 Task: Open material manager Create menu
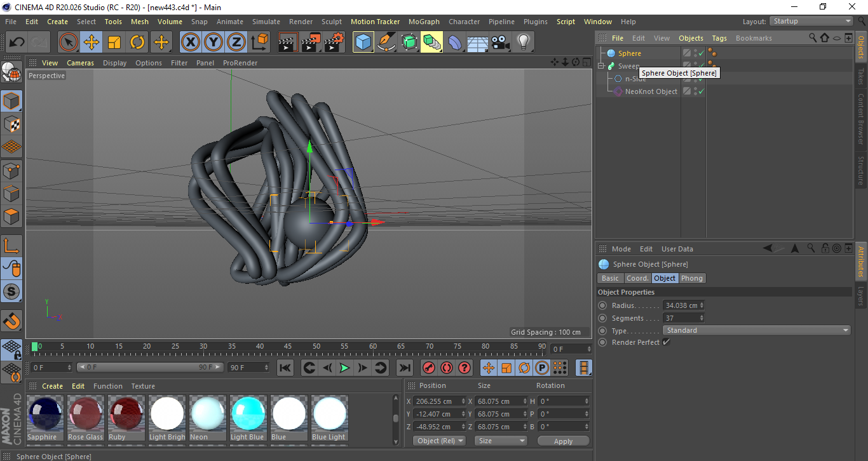(52, 386)
